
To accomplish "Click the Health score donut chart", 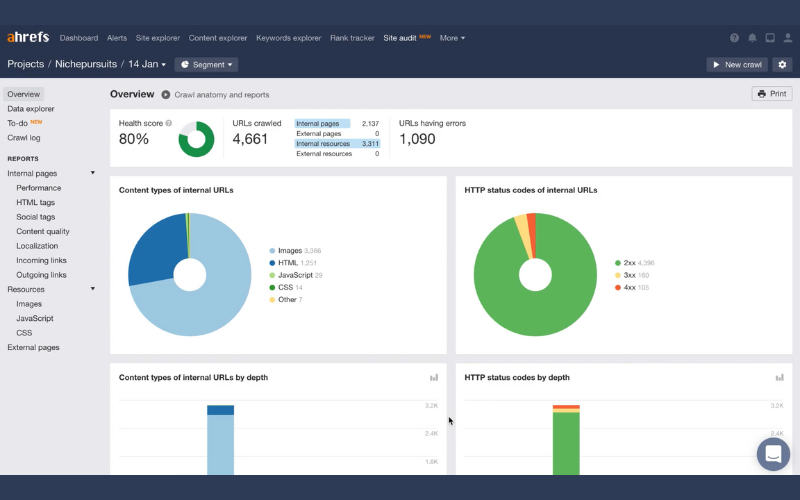I will coord(196,139).
